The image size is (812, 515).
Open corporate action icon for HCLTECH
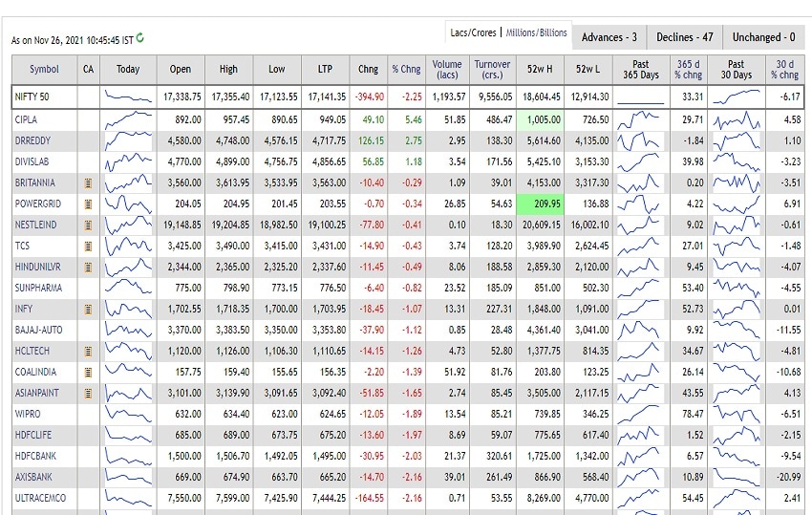[88, 352]
